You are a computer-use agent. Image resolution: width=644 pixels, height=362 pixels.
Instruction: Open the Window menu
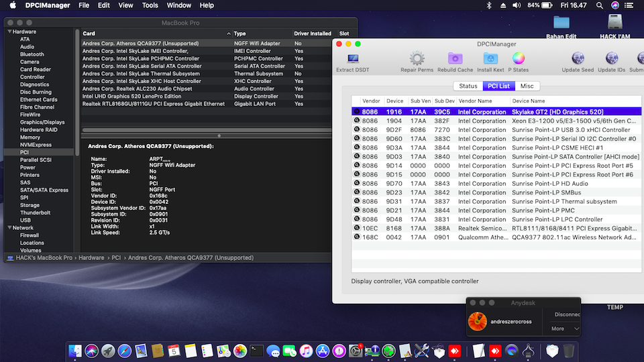178,5
